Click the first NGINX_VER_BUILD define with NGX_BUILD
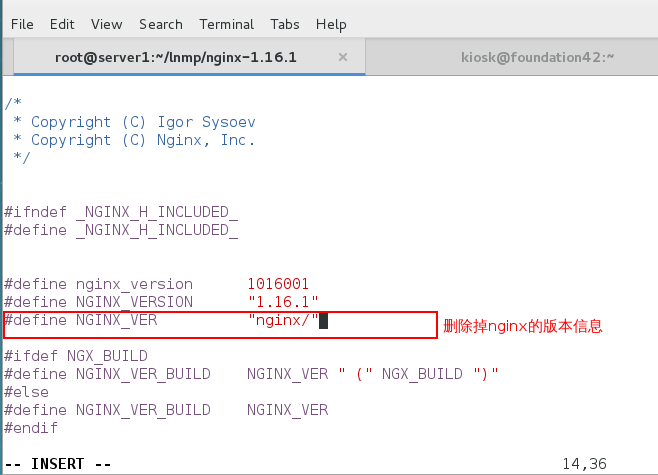The width and height of the screenshot is (658, 475). pyautogui.click(x=251, y=374)
